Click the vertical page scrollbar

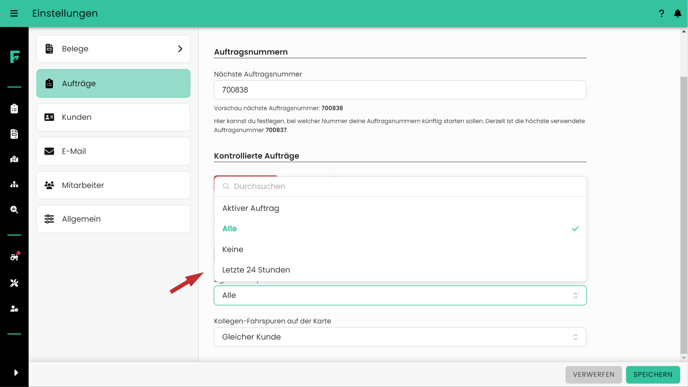coord(684,214)
